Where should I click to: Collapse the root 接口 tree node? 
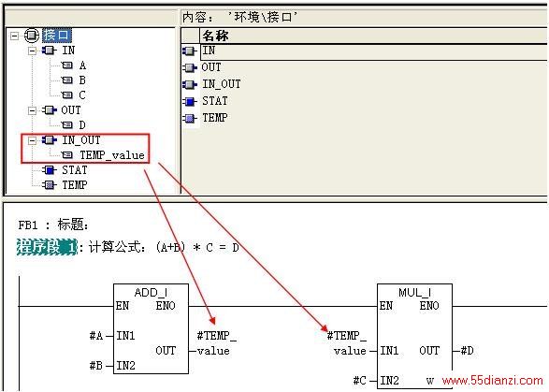(14, 36)
